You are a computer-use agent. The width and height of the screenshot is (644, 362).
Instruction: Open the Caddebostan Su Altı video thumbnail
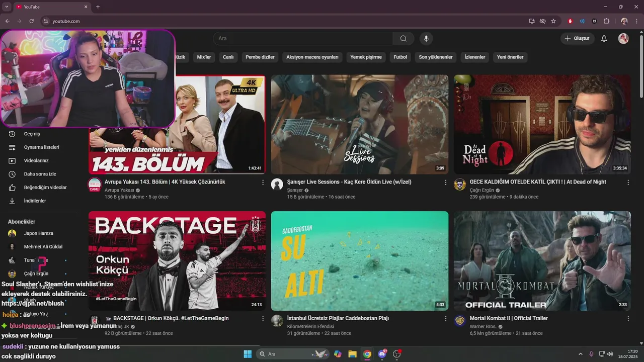click(359, 261)
